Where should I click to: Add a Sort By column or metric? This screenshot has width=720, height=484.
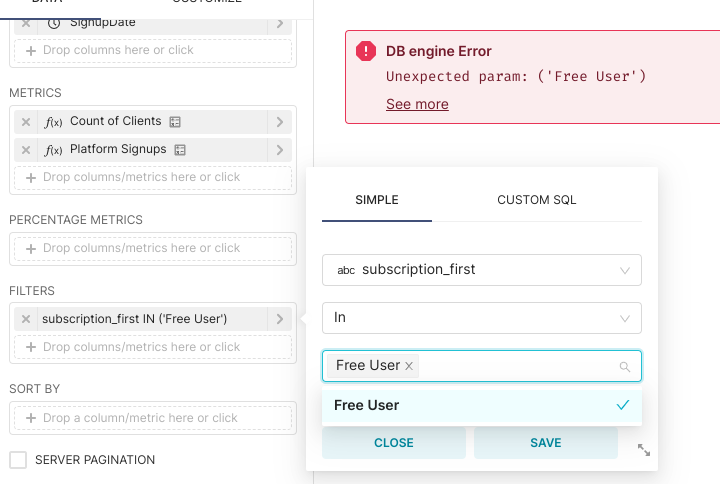(153, 418)
